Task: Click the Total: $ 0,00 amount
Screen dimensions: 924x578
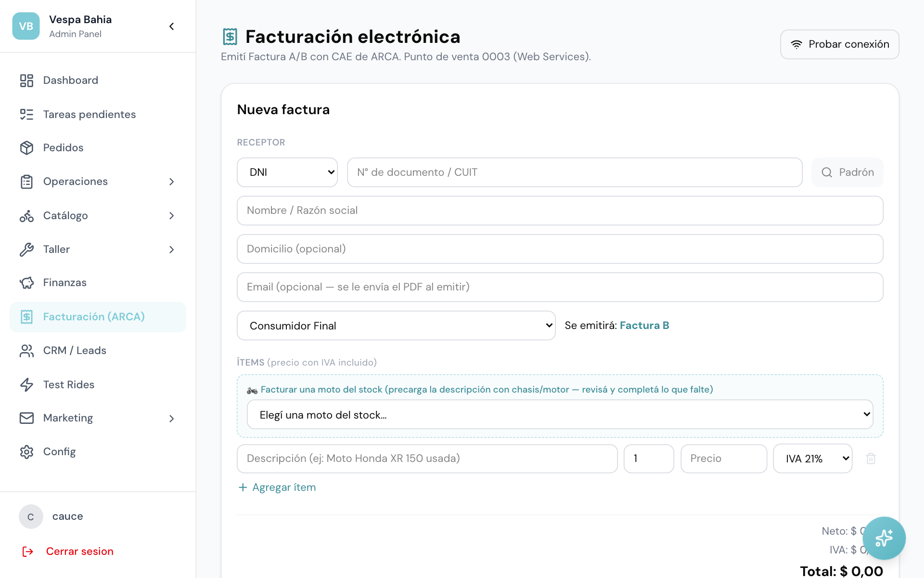Action: (841, 571)
